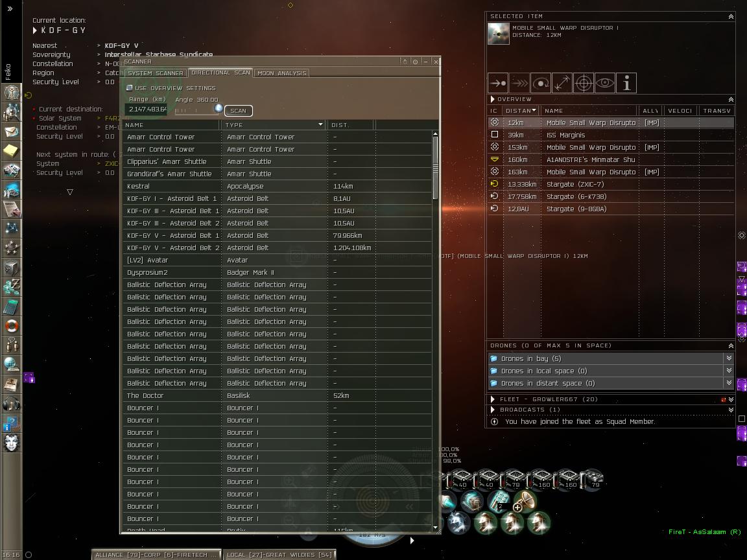Screen dimensions: 747x560
Task: Click Show Info 'i' icon
Action: [626, 84]
